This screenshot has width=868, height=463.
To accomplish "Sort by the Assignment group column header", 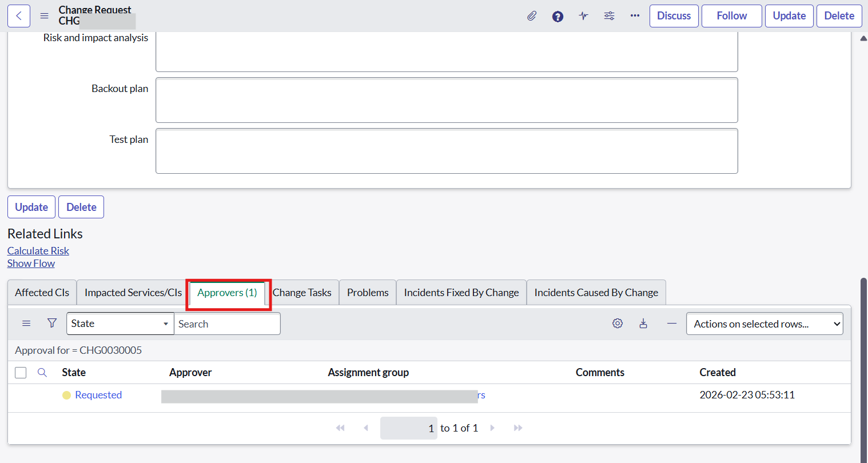I will pyautogui.click(x=368, y=373).
